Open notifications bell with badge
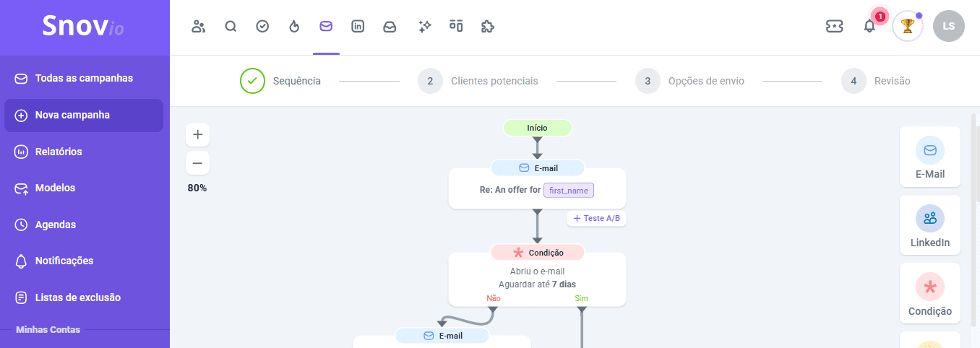The width and height of the screenshot is (980, 348). tap(870, 25)
